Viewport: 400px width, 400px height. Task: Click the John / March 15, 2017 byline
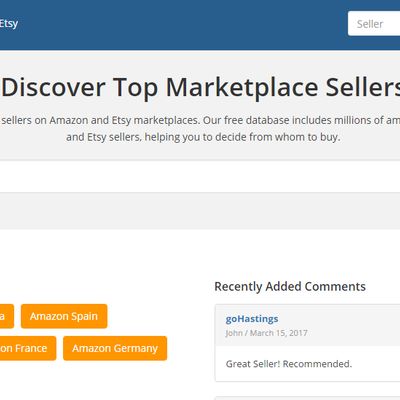[266, 333]
